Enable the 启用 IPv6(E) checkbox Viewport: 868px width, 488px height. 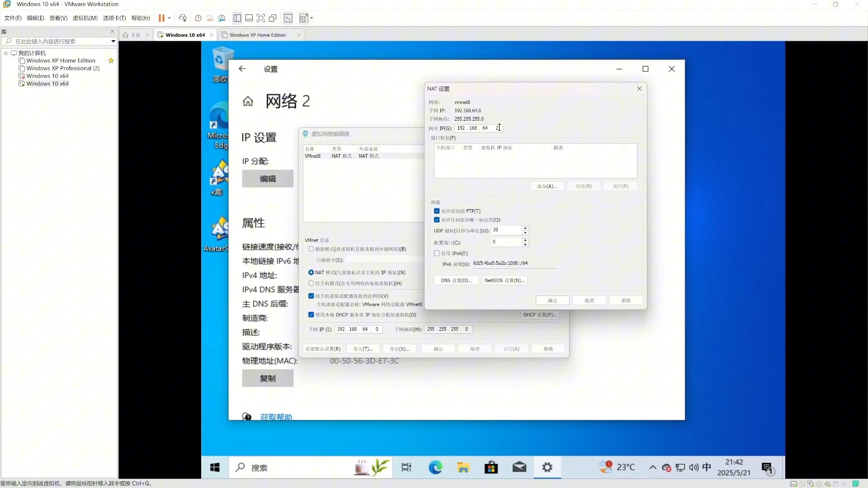(x=437, y=253)
